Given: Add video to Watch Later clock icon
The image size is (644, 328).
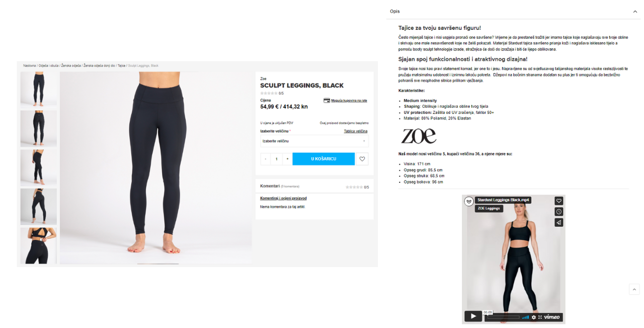Looking at the screenshot, I should click(559, 212).
